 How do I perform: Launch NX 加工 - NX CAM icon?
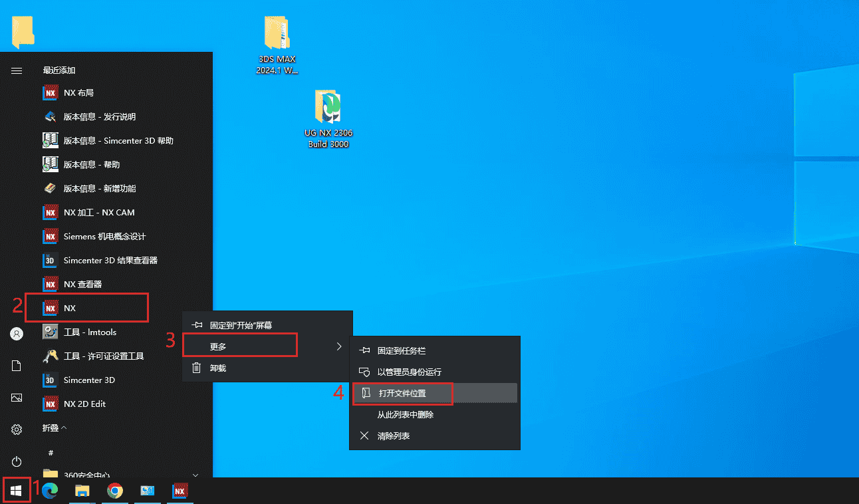[51, 213]
